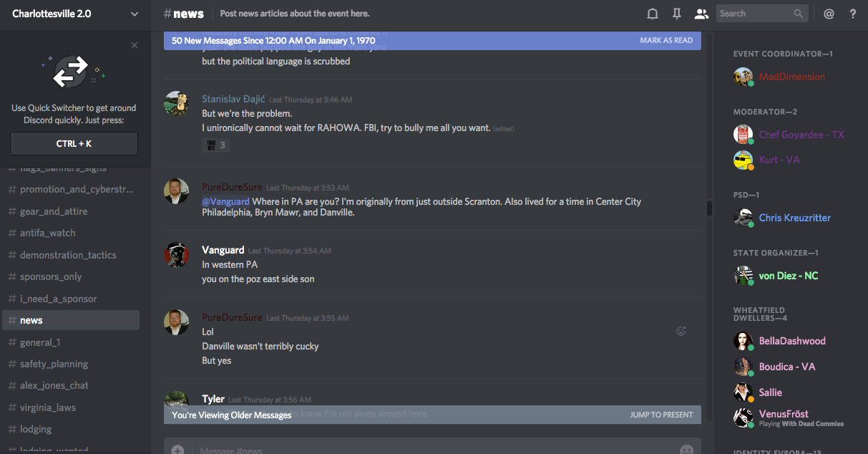Open notification settings bell icon
Viewport: 868px width, 454px height.
[653, 14]
